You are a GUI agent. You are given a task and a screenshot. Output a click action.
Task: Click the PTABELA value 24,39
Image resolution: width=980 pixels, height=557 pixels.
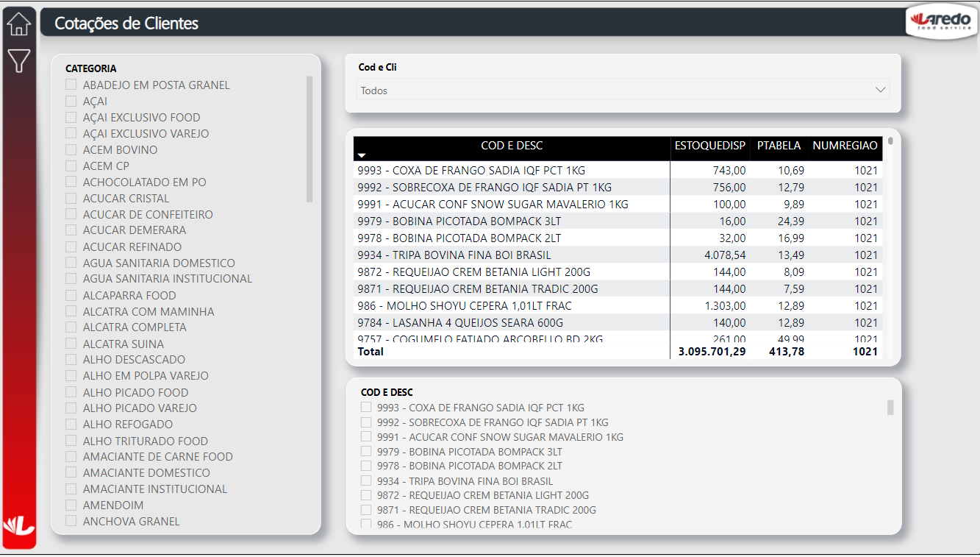point(791,221)
